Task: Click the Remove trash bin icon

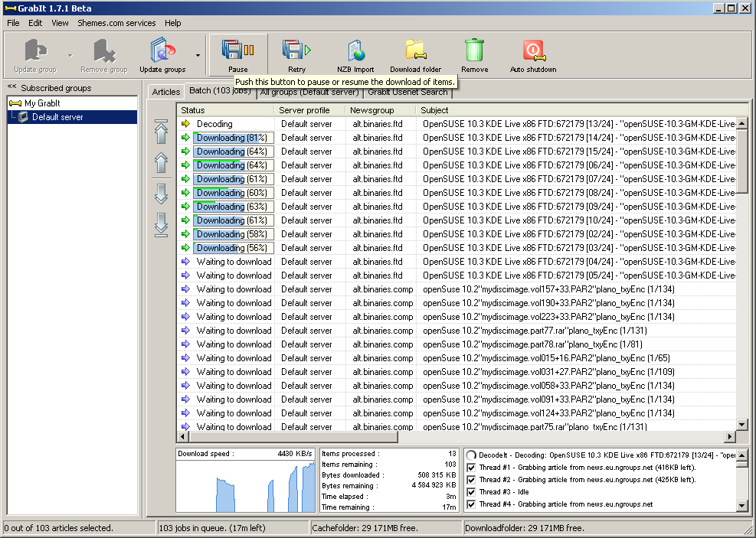Action: pyautogui.click(x=474, y=52)
